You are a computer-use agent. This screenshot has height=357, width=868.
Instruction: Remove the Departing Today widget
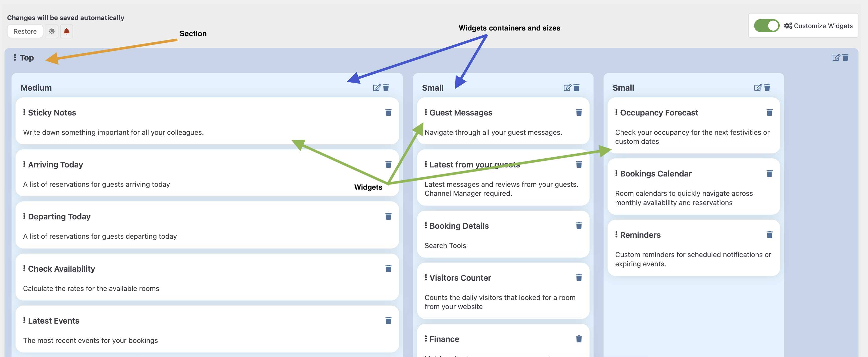point(388,216)
